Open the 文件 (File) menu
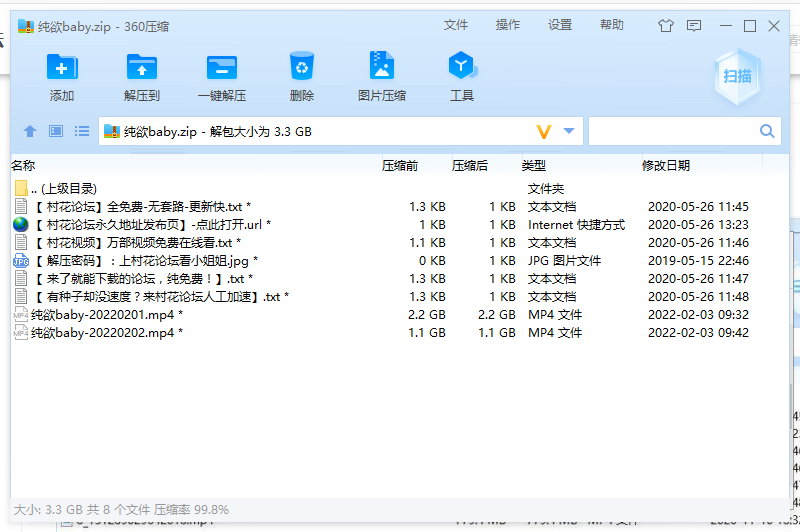 pyautogui.click(x=456, y=25)
